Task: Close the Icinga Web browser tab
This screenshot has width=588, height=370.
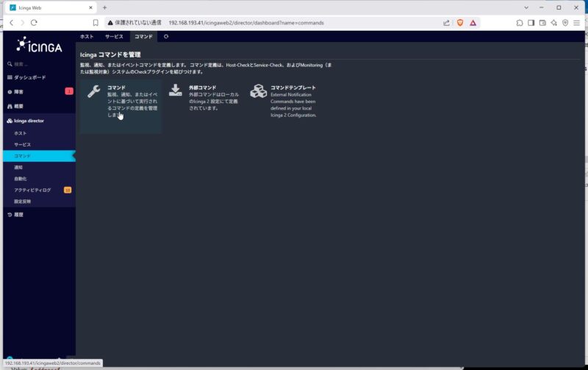Action: 90,7
